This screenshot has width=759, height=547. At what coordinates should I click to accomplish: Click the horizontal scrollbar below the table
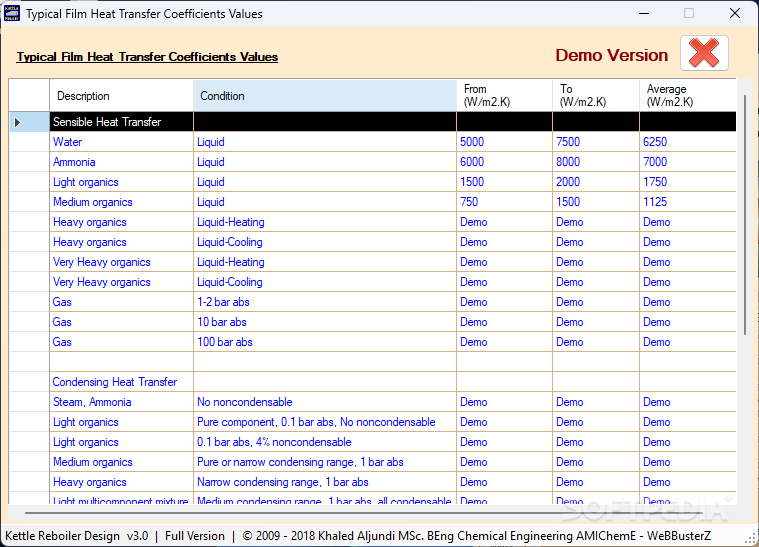click(363, 512)
